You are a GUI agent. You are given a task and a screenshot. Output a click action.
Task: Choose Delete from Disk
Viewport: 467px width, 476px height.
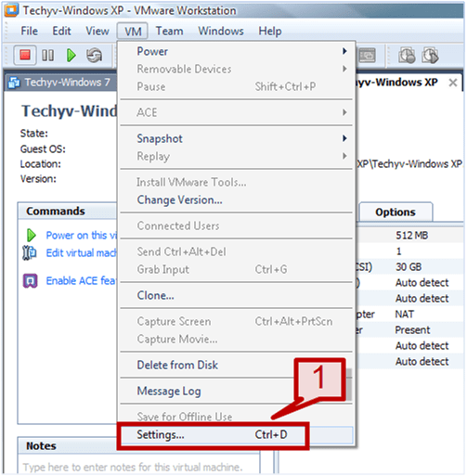(237, 366)
